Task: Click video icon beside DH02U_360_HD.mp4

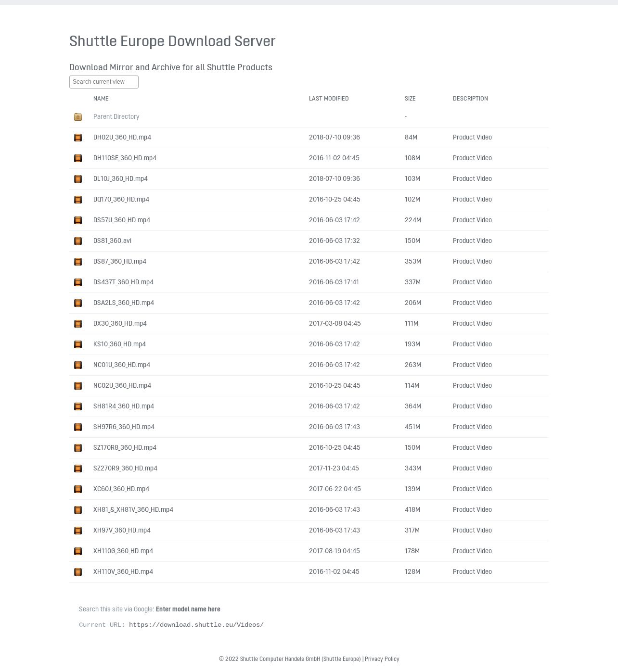Action: point(78,138)
